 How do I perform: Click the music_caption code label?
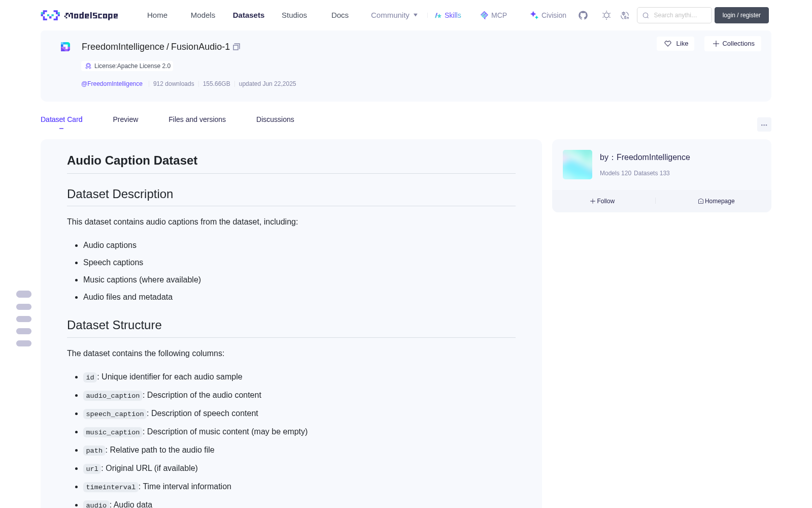[113, 432]
